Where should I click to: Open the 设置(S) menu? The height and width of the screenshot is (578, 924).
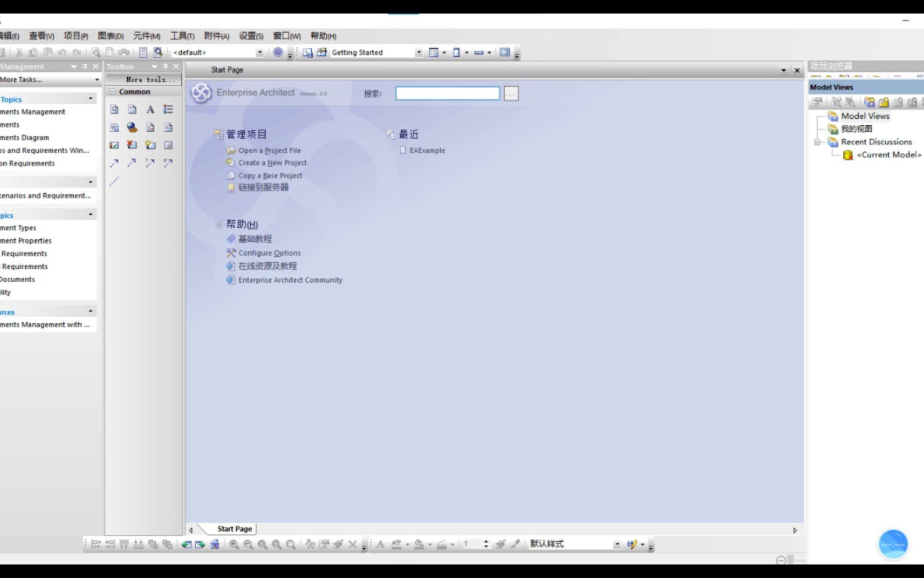tap(251, 36)
